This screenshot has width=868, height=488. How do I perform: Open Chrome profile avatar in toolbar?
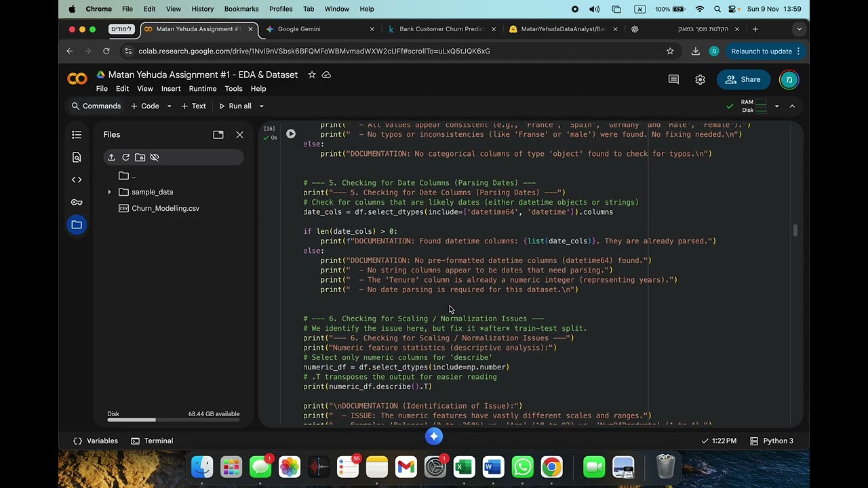(714, 51)
